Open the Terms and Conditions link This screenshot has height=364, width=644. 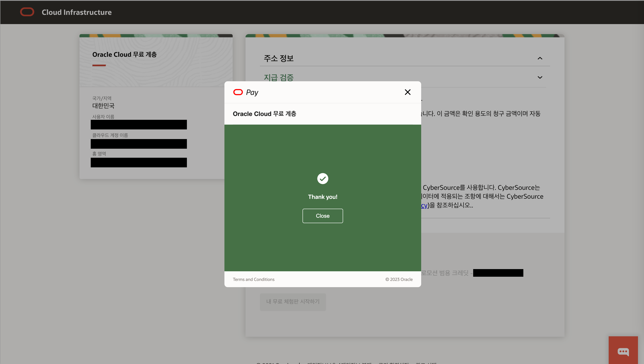tap(253, 279)
